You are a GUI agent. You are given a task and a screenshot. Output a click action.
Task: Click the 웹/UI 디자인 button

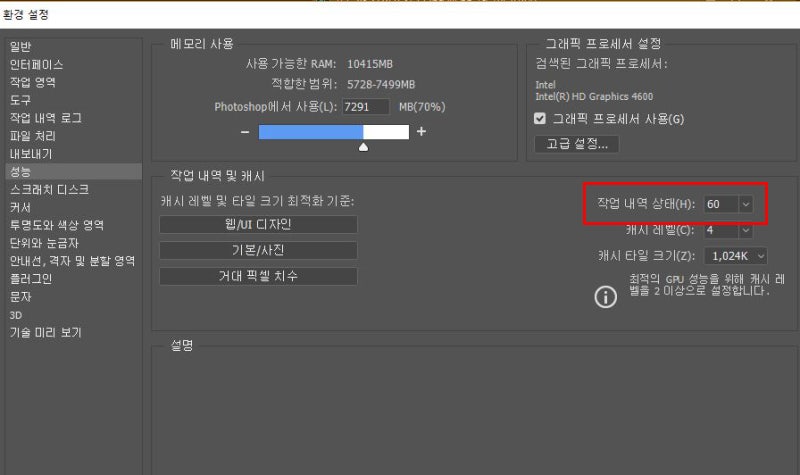(258, 224)
